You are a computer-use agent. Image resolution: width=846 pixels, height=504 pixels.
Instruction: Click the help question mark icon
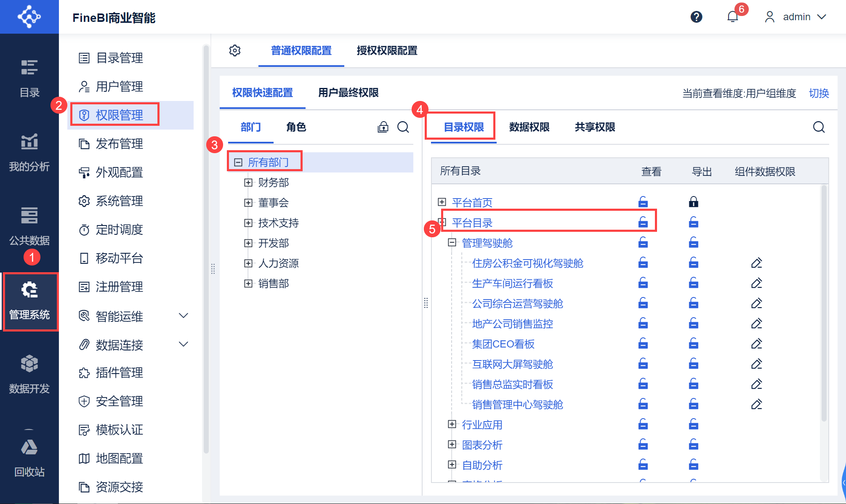(696, 17)
